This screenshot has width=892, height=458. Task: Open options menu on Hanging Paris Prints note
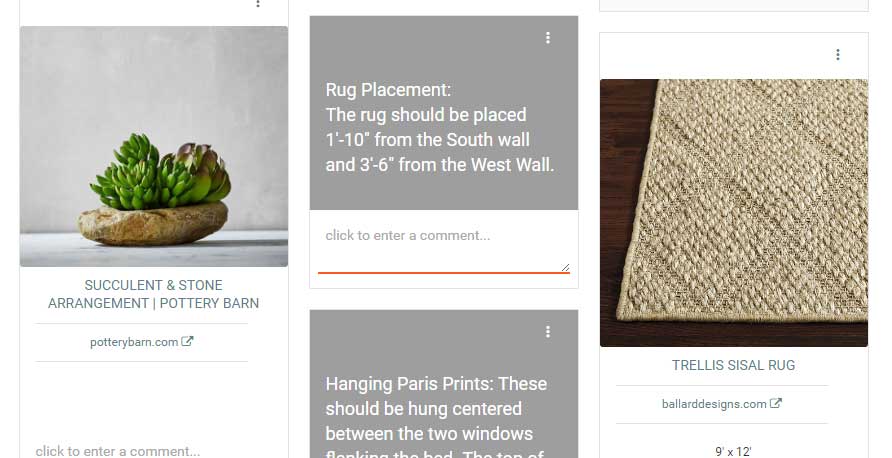point(548,332)
